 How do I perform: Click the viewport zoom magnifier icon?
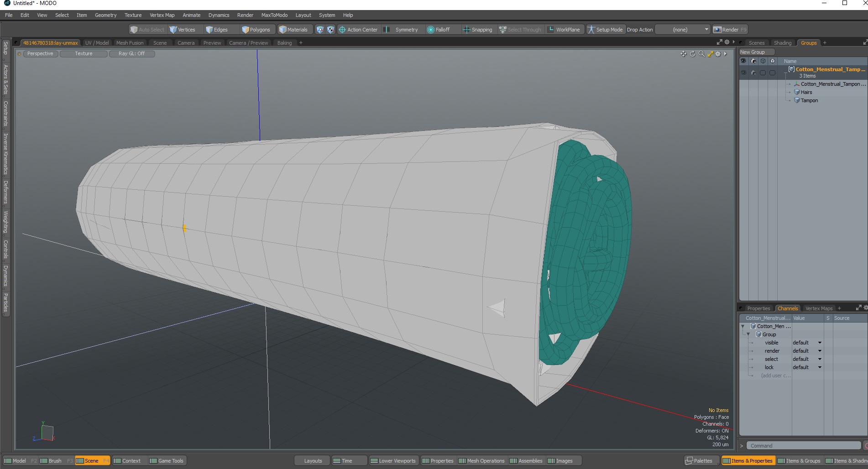(701, 54)
